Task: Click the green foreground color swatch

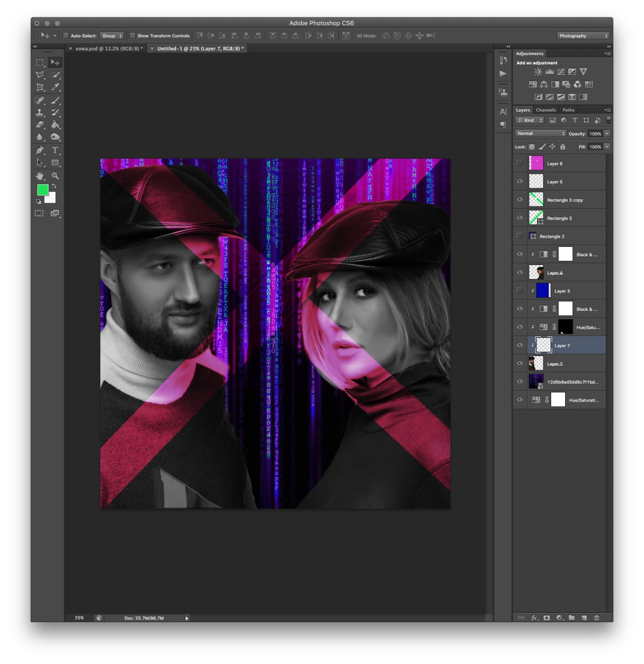Action: tap(43, 190)
